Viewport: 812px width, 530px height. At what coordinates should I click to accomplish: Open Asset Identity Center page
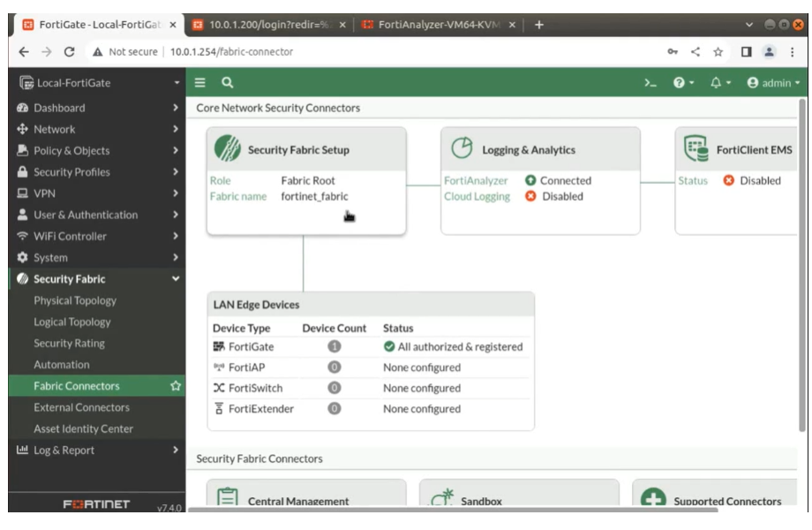(x=83, y=429)
